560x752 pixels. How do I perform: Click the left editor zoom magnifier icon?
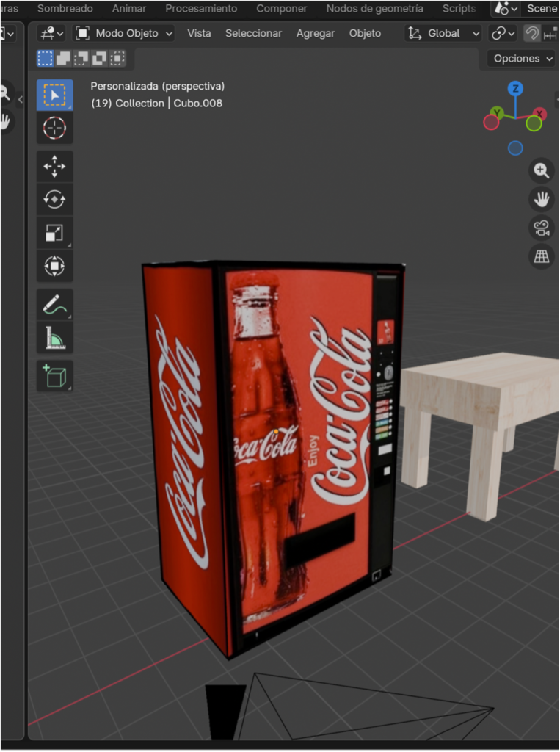[5, 93]
